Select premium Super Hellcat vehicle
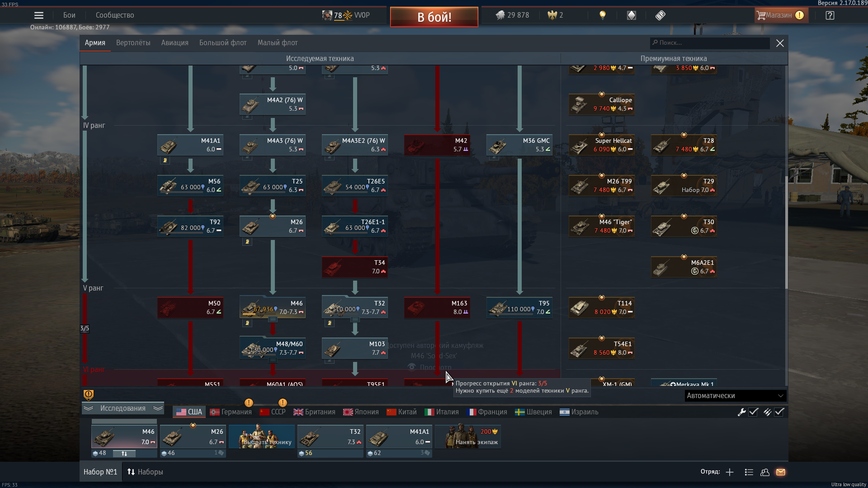Image resolution: width=868 pixels, height=488 pixels. click(602, 145)
